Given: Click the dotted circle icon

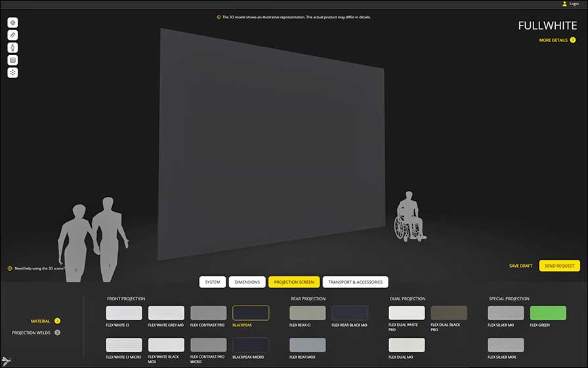Looking at the screenshot, I should click(12, 73).
